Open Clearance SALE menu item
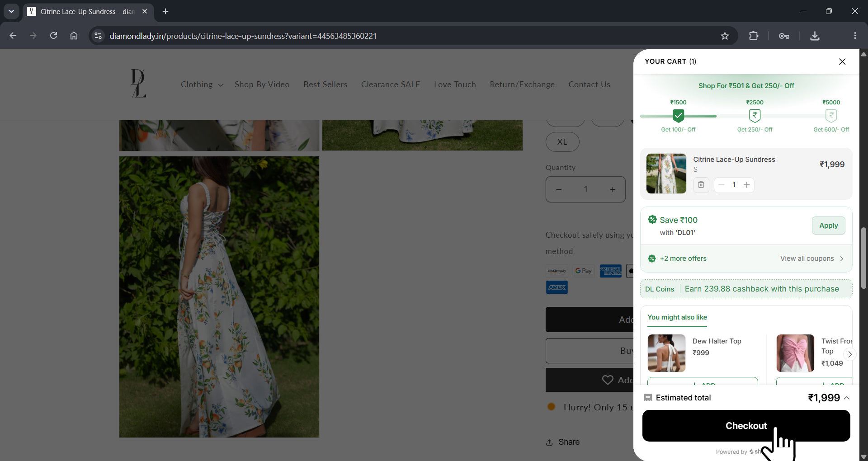This screenshot has height=461, width=868. 390,85
